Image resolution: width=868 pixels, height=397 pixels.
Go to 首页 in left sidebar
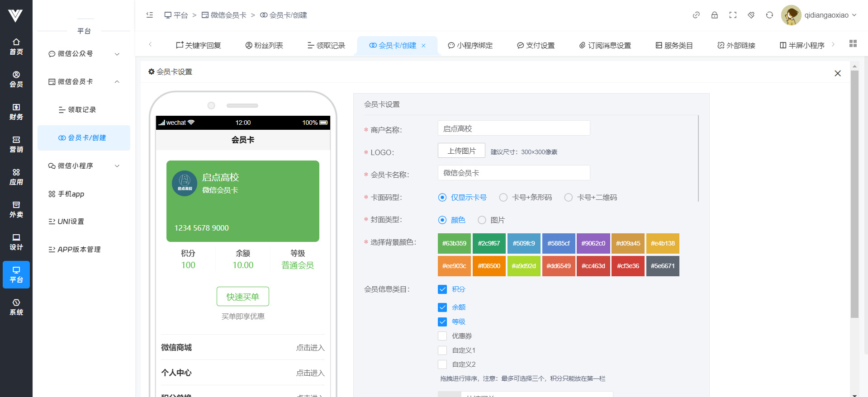(16, 47)
